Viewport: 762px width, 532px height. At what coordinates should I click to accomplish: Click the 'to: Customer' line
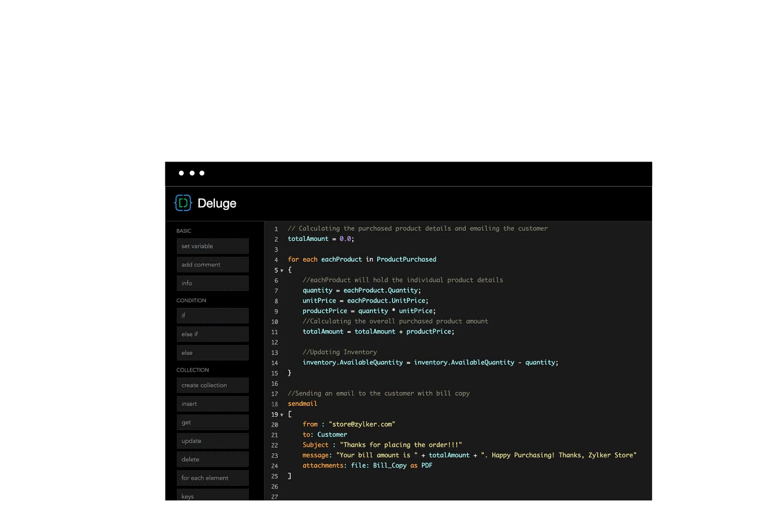click(325, 435)
